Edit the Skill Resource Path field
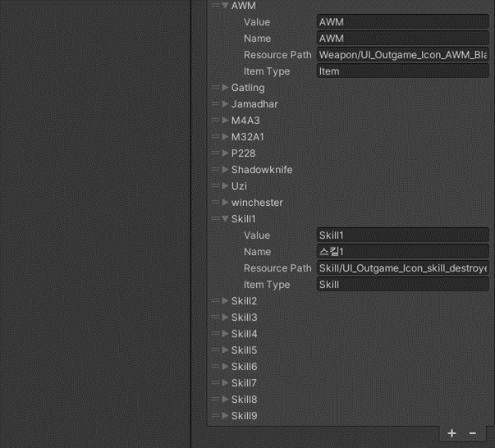495x448 pixels. [403, 268]
